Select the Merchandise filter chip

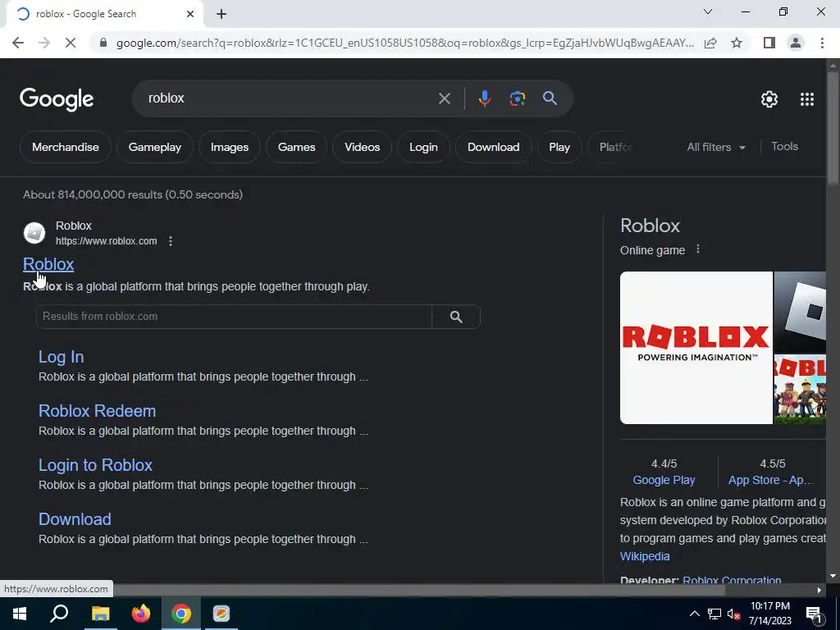tap(66, 147)
